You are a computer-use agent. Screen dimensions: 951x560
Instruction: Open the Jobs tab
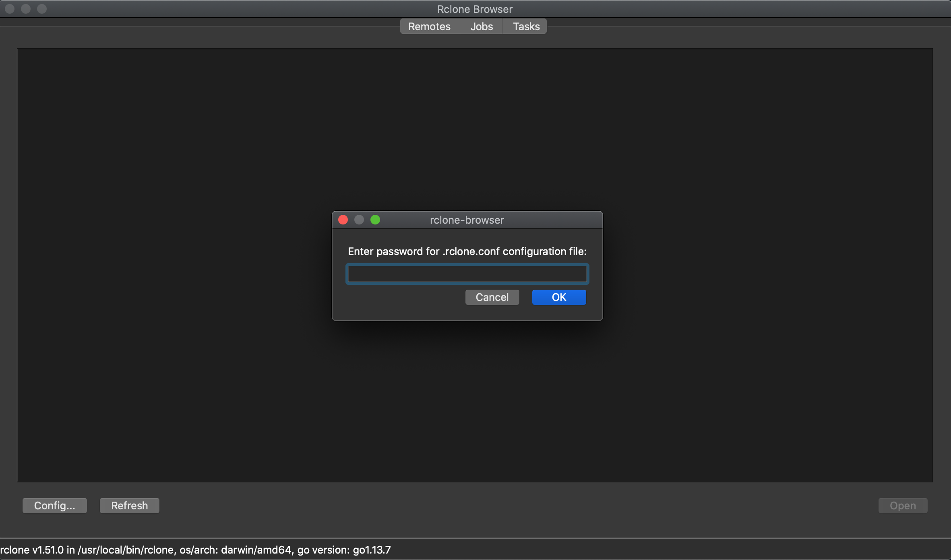tap(482, 27)
